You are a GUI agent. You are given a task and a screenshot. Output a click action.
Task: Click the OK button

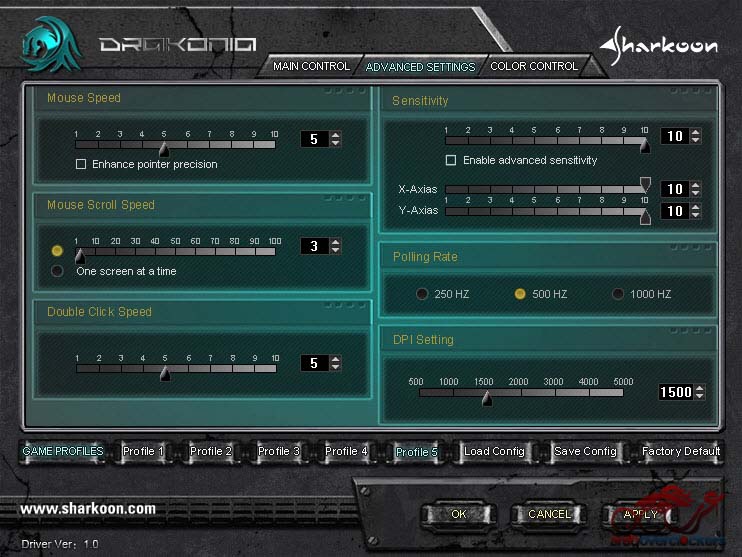(x=458, y=514)
